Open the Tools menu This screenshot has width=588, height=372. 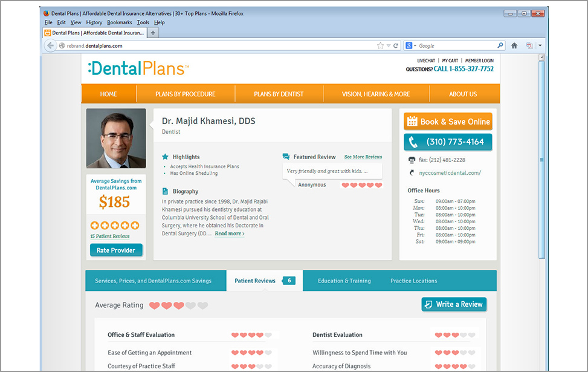143,22
